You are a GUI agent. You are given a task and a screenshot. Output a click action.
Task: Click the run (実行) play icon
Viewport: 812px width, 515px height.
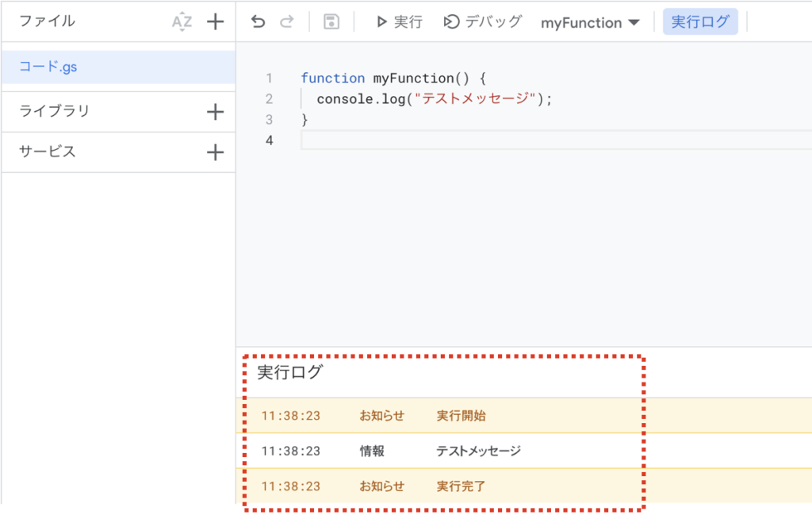tap(382, 21)
